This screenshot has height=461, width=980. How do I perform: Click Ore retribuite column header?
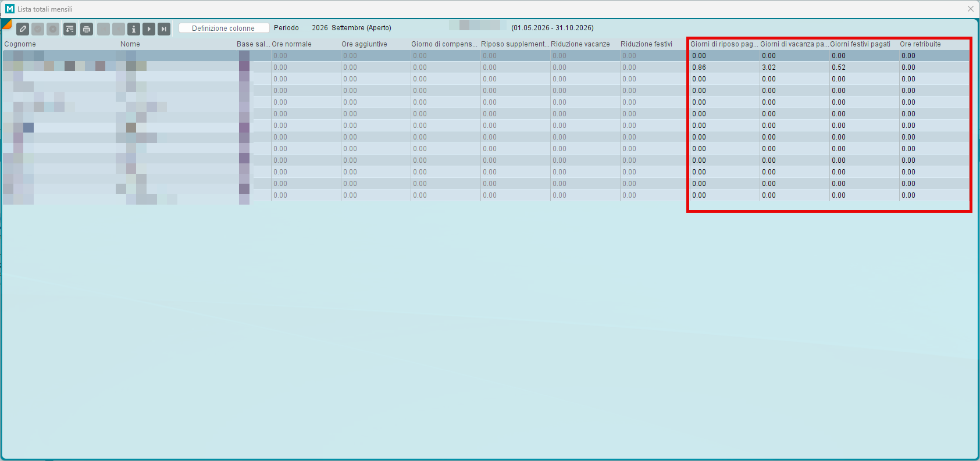tap(920, 44)
